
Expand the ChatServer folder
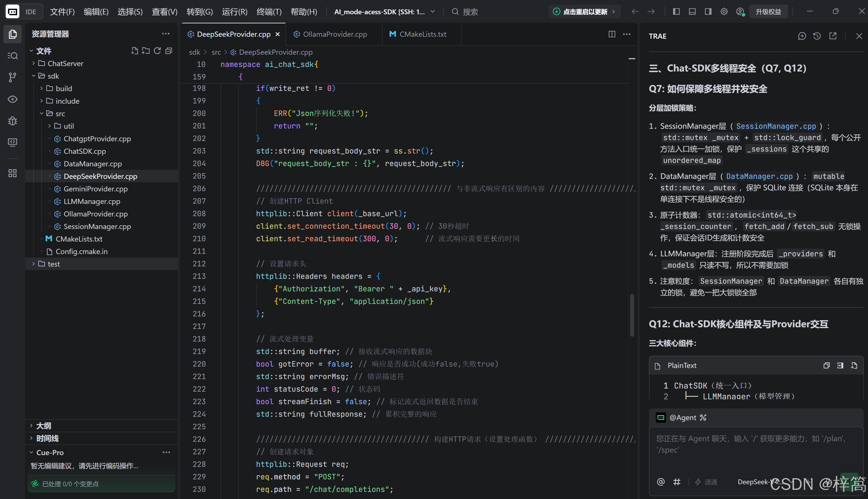101,64
